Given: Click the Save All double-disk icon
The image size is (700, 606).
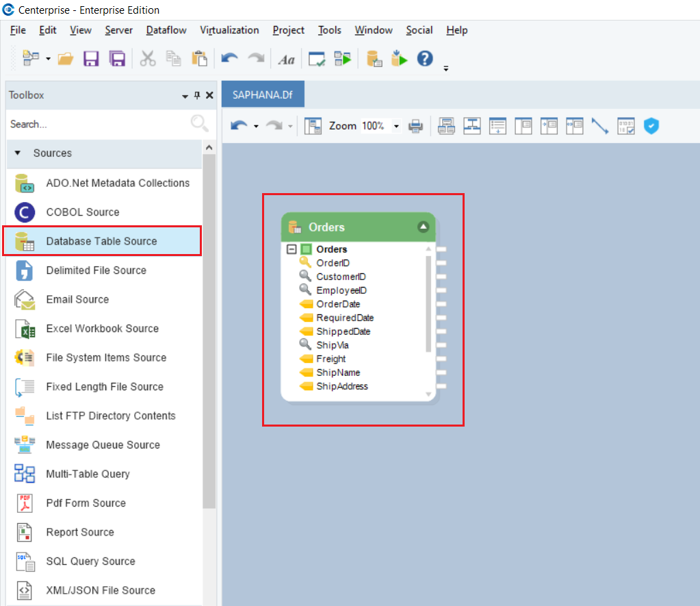Looking at the screenshot, I should 118,59.
